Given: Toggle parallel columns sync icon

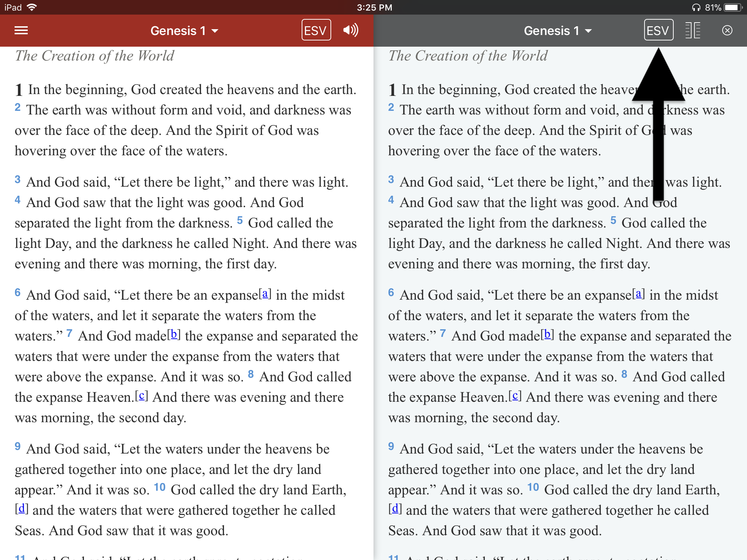Looking at the screenshot, I should coord(693,30).
